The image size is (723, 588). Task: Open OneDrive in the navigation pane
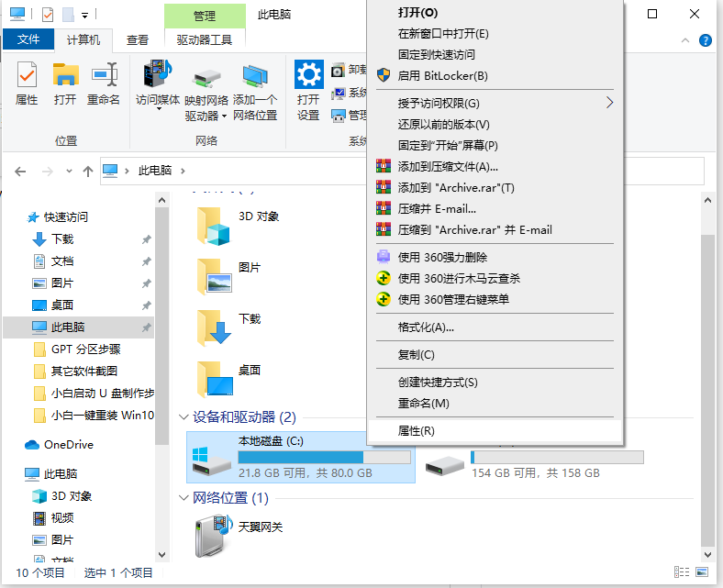coord(68,444)
